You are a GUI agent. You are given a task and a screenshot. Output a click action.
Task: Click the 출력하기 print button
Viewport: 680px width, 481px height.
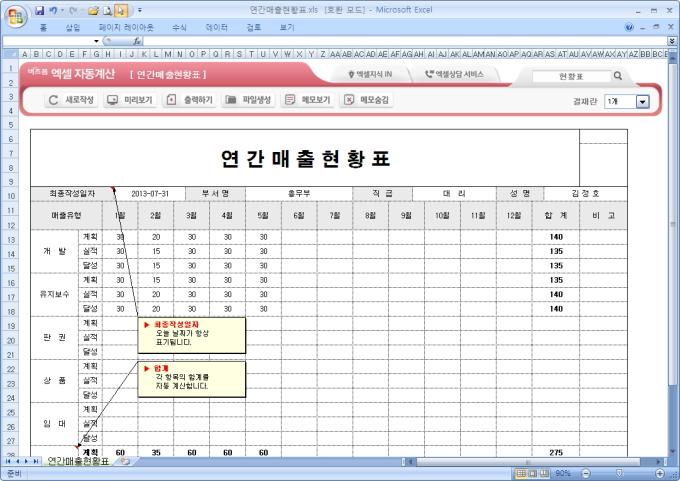click(189, 100)
